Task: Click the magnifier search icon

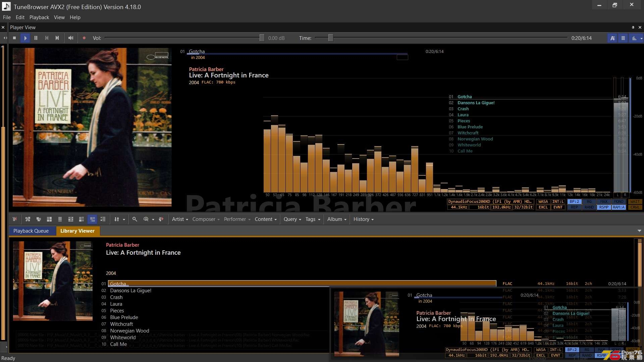Action: [x=135, y=219]
